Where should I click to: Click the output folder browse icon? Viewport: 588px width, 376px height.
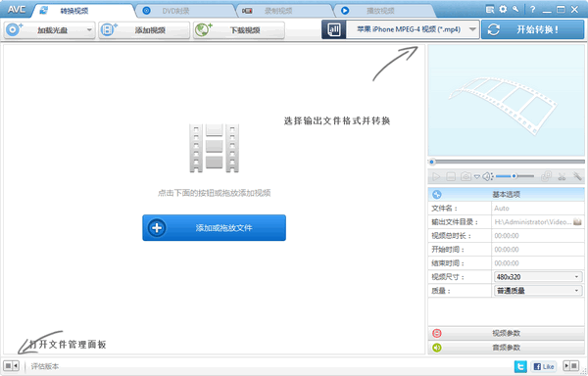click(577, 222)
